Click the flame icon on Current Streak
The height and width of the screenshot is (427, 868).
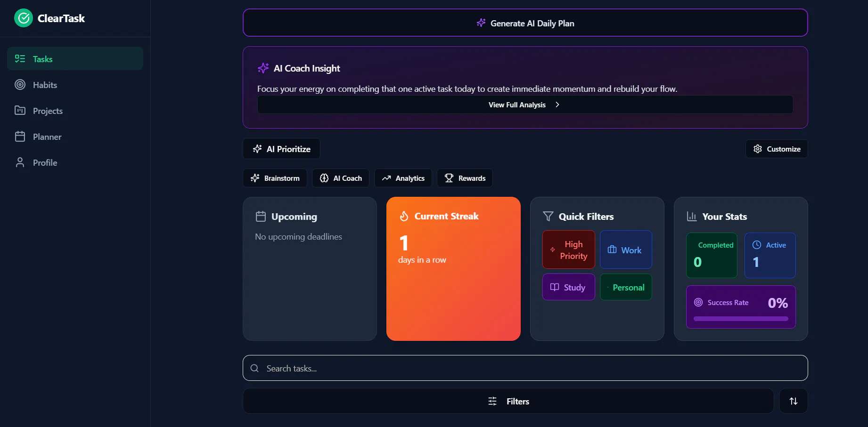pyautogui.click(x=404, y=216)
